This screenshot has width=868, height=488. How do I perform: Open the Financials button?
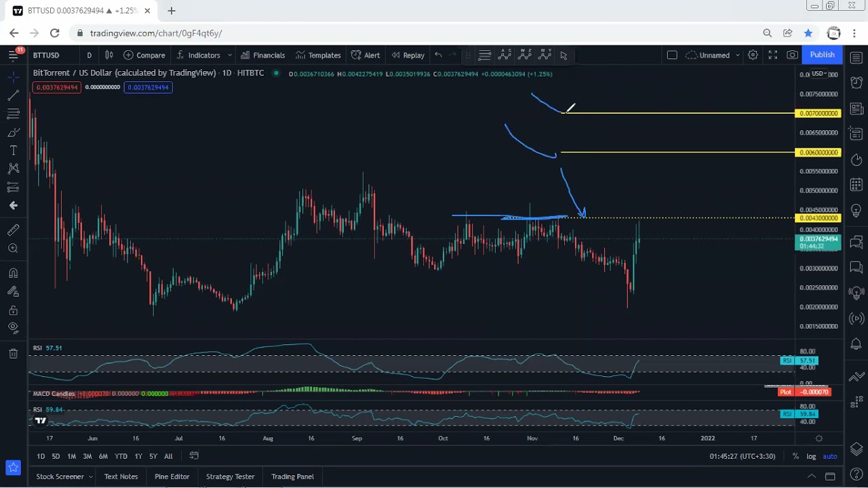pos(262,55)
